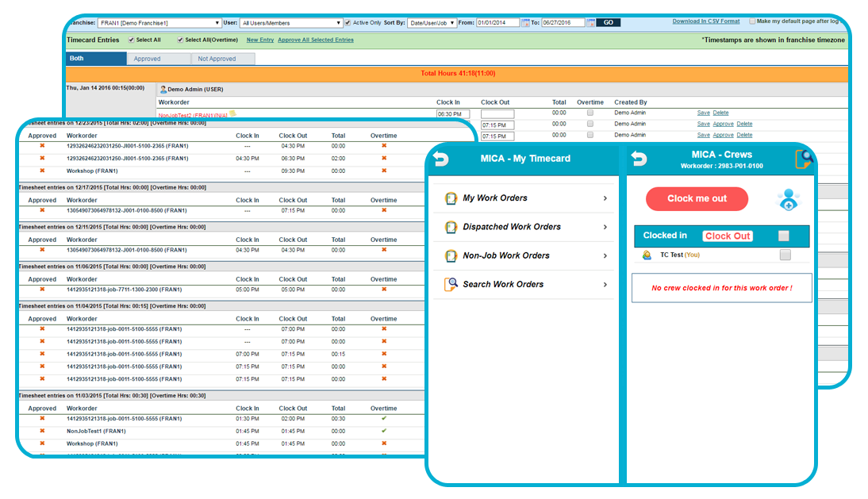Screen dimensions: 868x499
Task: Toggle the Active Only checkbox
Action: pyautogui.click(x=348, y=23)
